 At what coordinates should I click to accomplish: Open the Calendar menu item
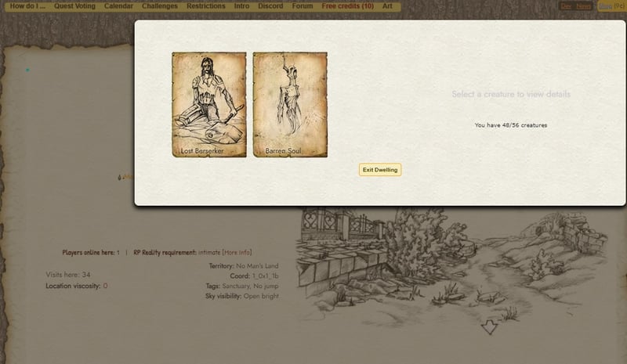click(119, 6)
